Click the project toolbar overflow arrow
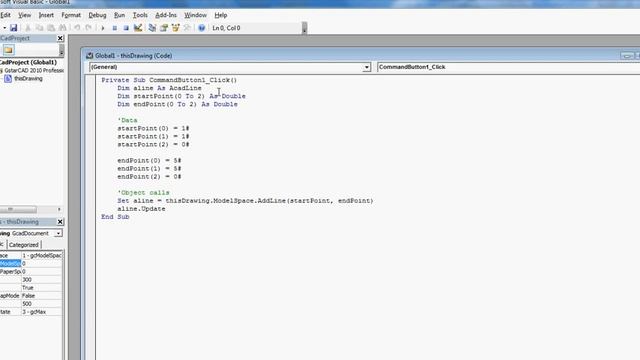Screen dimensions: 640x360 coord(61,50)
